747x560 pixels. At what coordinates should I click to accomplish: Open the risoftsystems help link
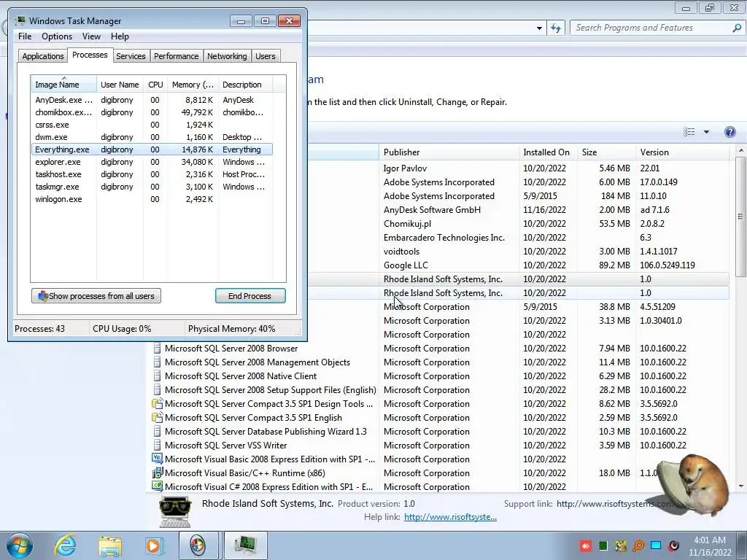coord(450,517)
